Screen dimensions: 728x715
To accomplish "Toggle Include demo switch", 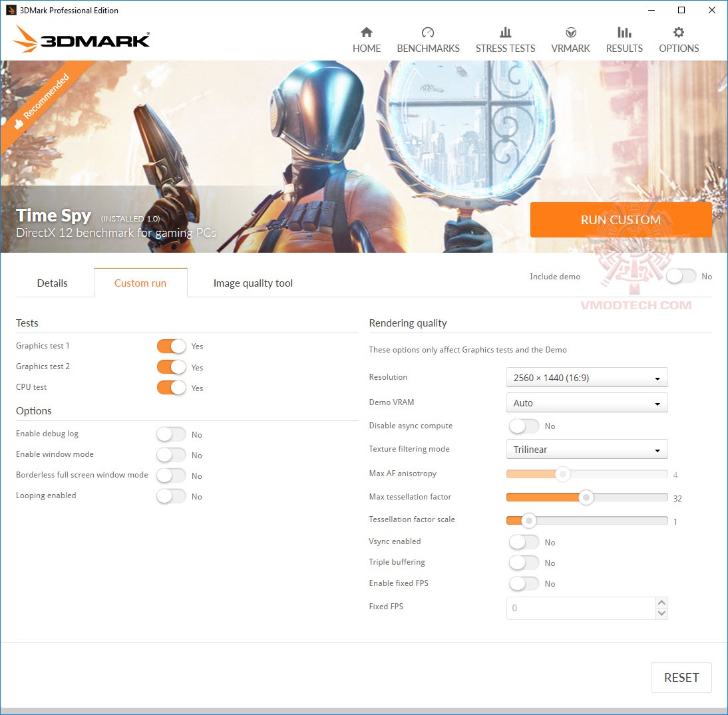I will pos(681,276).
